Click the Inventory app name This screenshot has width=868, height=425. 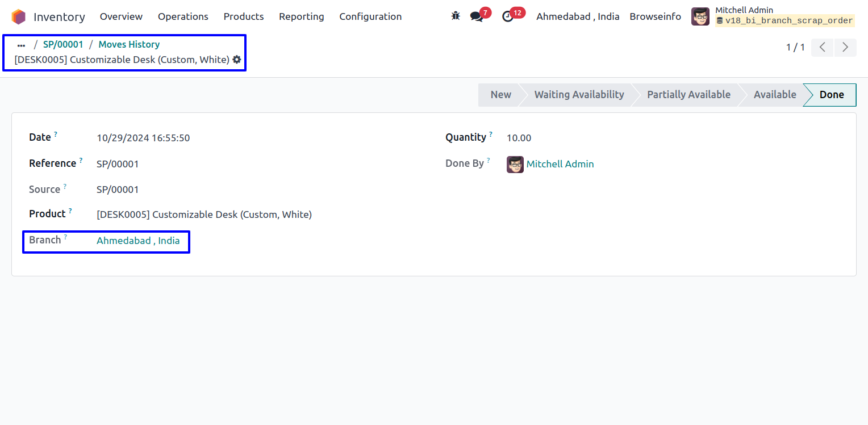tap(59, 17)
